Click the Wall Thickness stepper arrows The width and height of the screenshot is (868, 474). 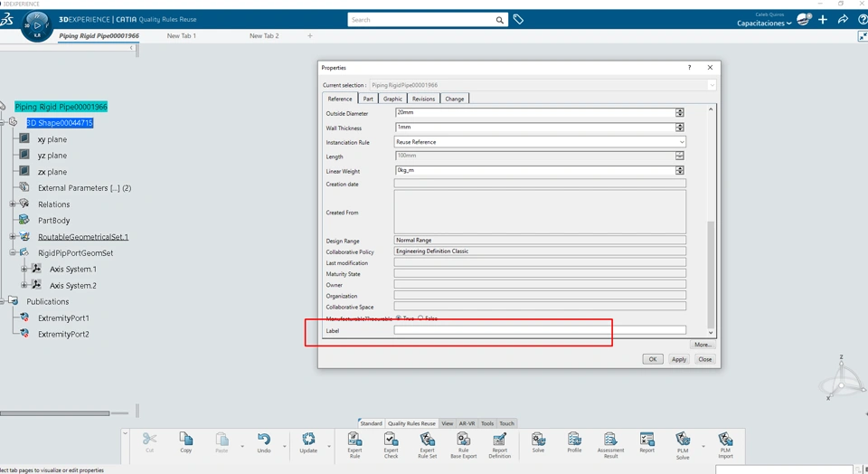click(679, 128)
